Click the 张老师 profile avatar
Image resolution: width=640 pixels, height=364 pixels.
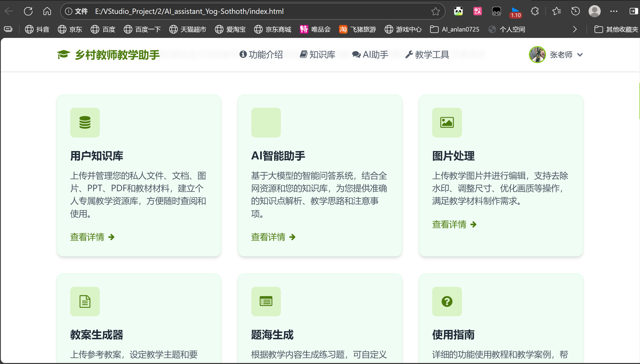click(x=537, y=55)
